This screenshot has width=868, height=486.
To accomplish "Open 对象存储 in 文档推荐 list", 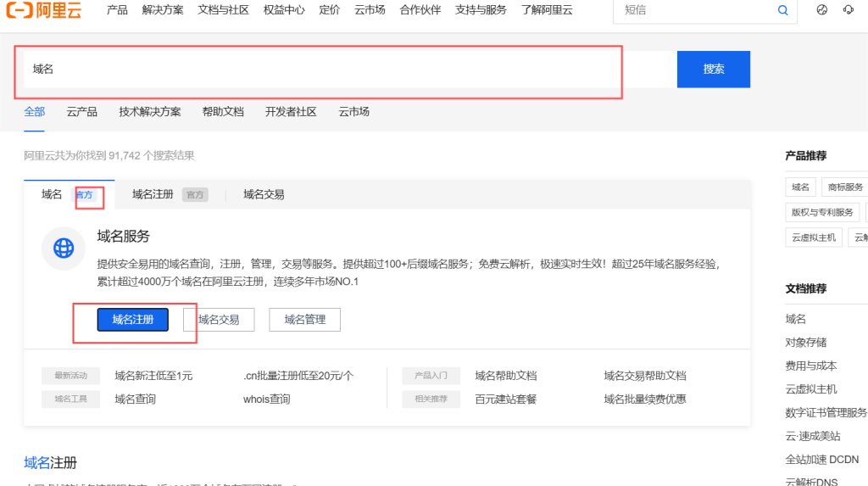I will click(x=805, y=343).
